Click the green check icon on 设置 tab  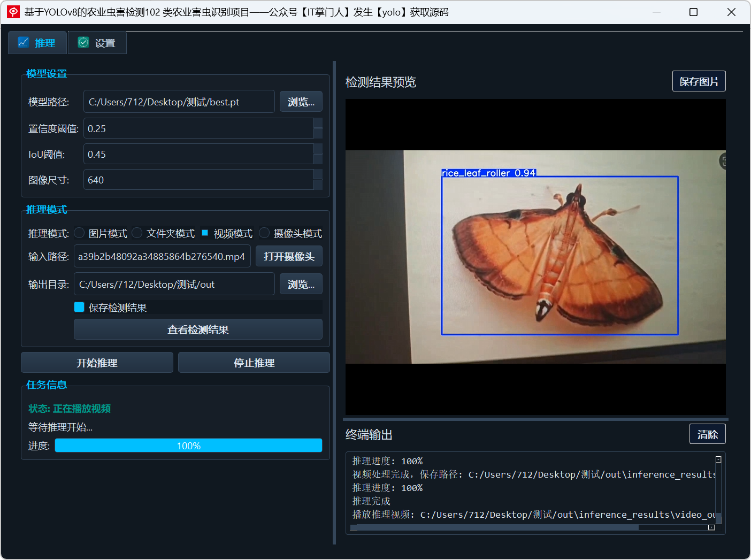pyautogui.click(x=83, y=42)
